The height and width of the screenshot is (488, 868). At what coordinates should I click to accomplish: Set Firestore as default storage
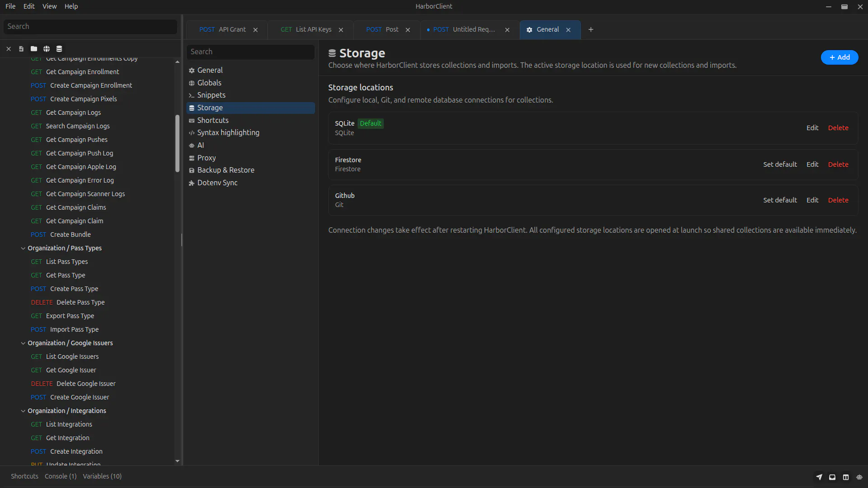click(x=780, y=164)
